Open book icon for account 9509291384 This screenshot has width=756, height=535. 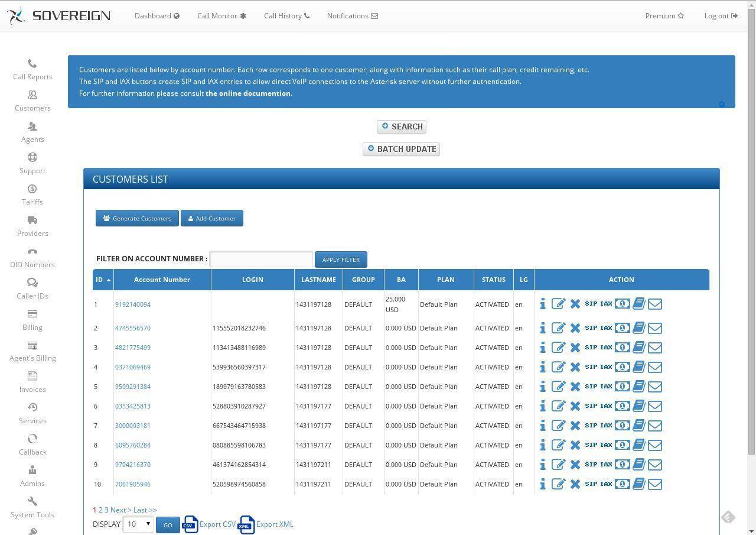(638, 386)
